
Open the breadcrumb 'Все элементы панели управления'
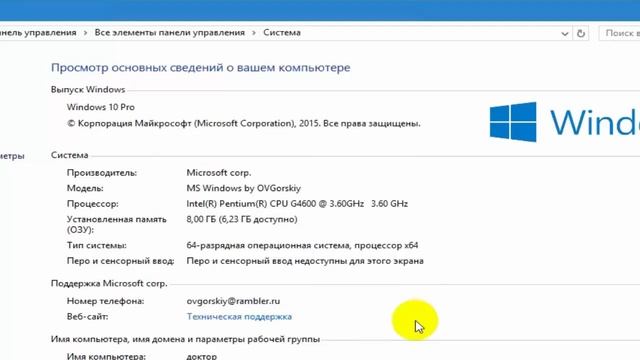pos(170,33)
